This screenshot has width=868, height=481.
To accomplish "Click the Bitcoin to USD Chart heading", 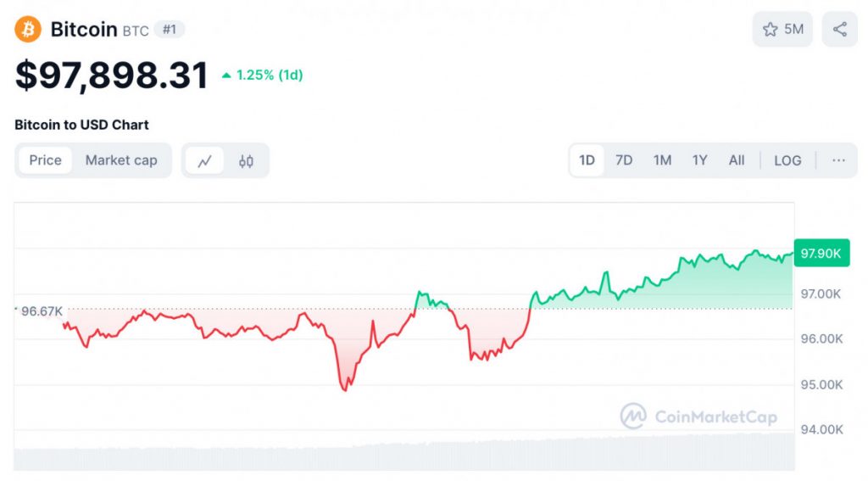I will pos(81,125).
